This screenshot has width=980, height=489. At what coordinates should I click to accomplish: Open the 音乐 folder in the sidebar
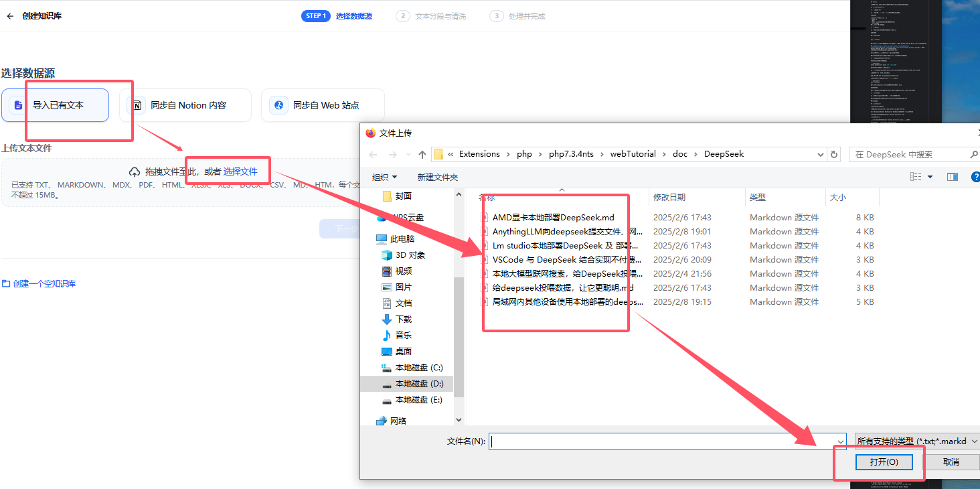(x=396, y=336)
